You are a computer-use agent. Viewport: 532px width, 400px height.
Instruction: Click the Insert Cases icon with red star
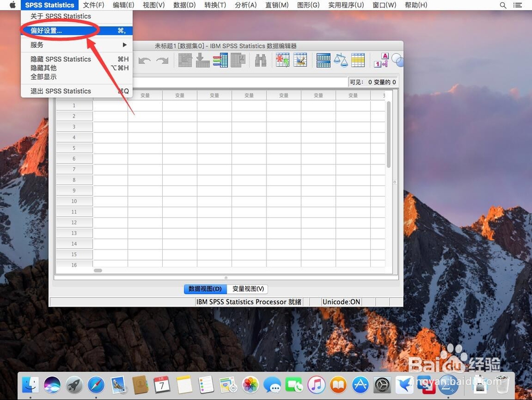[282, 60]
